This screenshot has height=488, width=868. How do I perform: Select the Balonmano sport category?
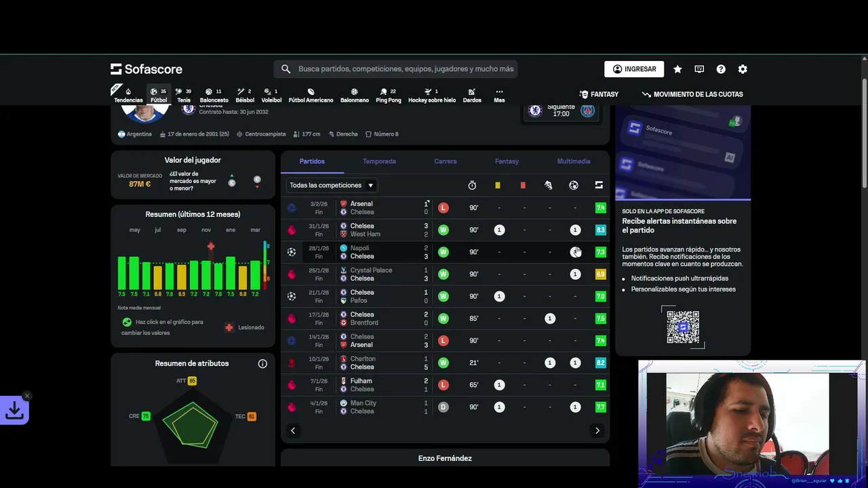(355, 95)
